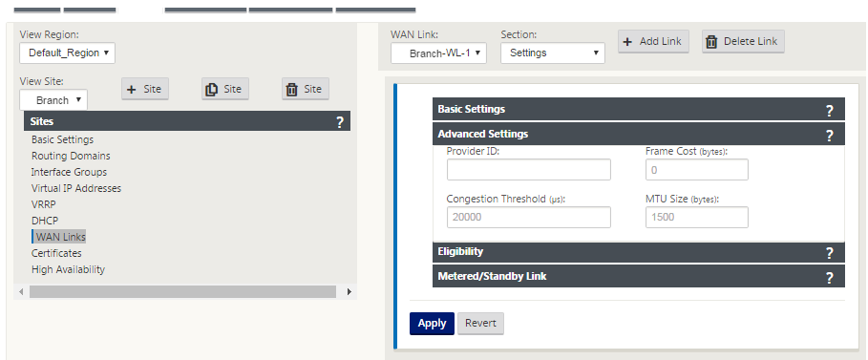Delete site using the trash Site button
868x360 pixels.
(305, 89)
